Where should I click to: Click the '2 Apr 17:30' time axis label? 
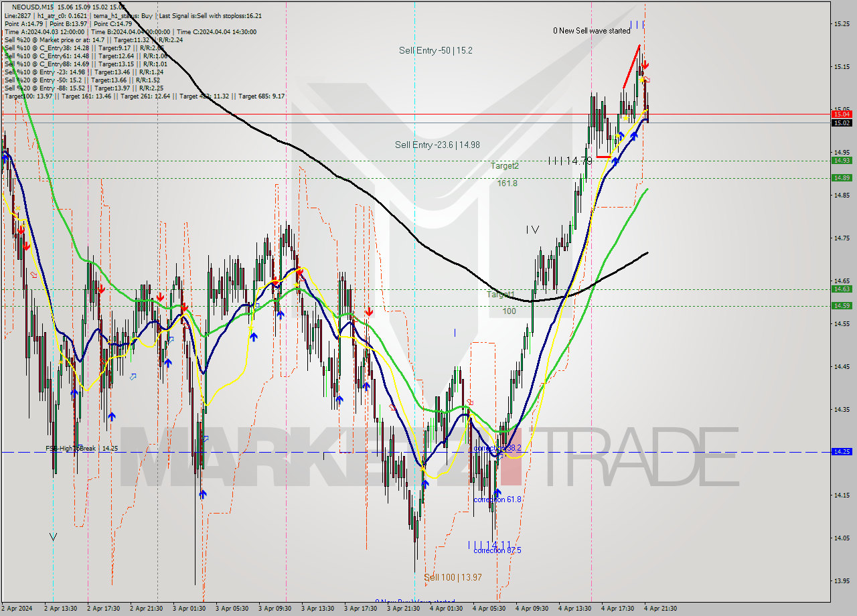click(x=103, y=609)
